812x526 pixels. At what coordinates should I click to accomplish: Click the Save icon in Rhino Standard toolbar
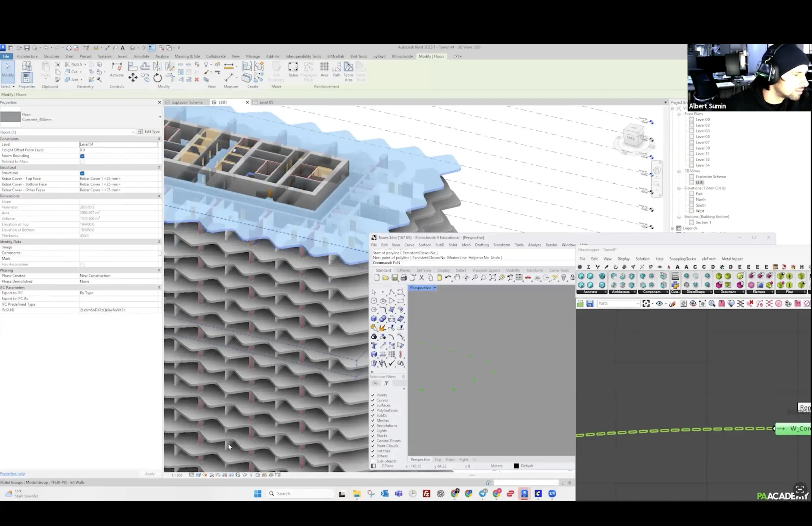click(x=394, y=278)
